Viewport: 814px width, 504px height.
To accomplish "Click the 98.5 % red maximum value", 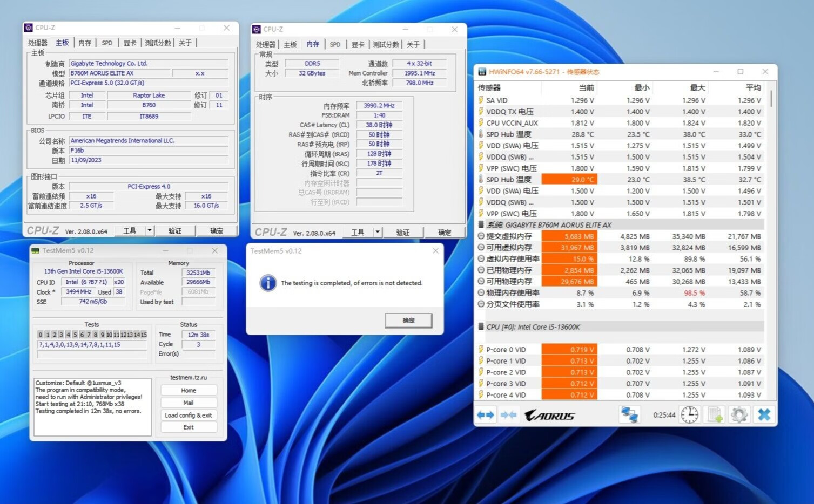I will pyautogui.click(x=694, y=292).
